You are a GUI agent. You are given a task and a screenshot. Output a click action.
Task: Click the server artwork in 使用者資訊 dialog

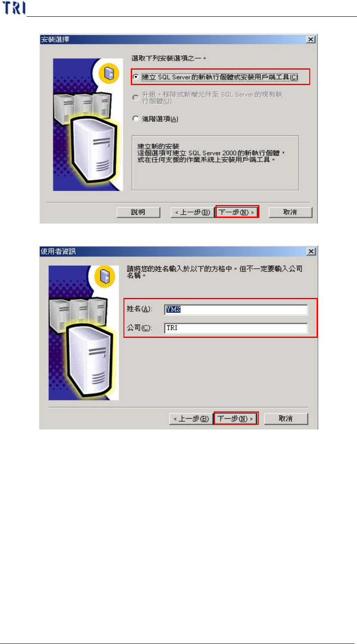[x=84, y=333]
